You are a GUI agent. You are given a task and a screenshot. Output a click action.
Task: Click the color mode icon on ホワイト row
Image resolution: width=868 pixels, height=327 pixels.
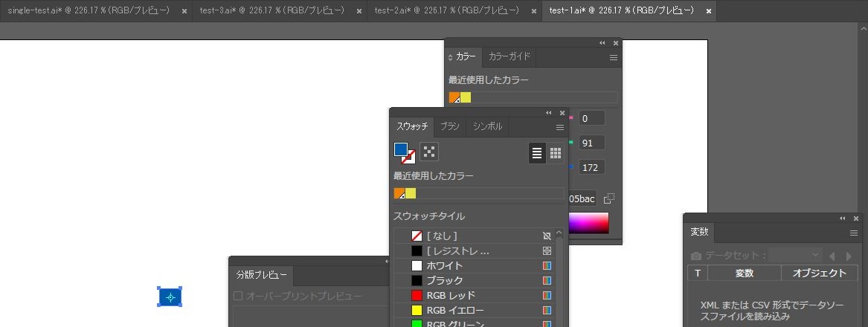[547, 265]
